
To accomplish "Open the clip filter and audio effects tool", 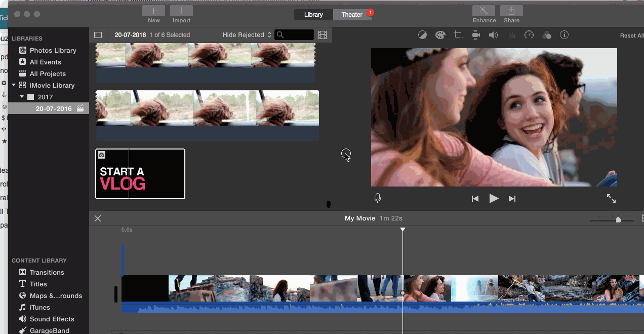I will pyautogui.click(x=547, y=35).
